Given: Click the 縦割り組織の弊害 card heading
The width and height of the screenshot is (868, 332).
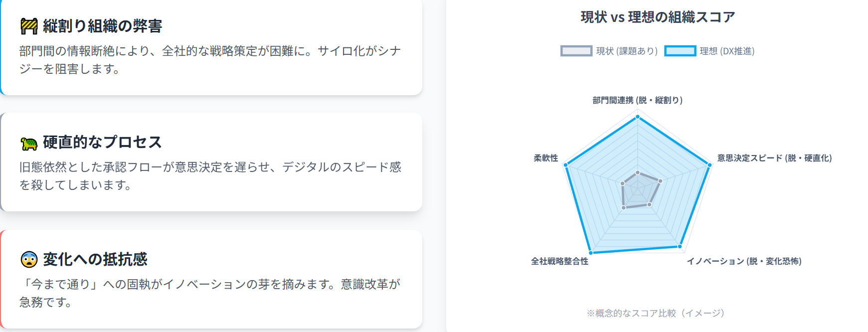Looking at the screenshot, I should [102, 26].
